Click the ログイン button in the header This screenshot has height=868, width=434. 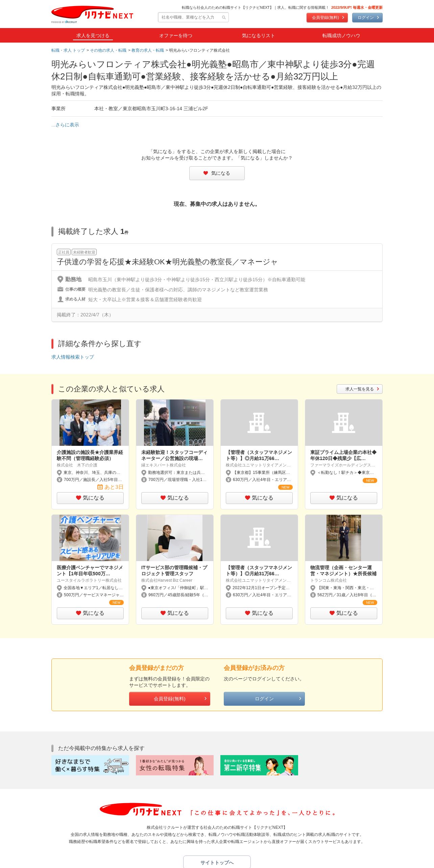367,18
